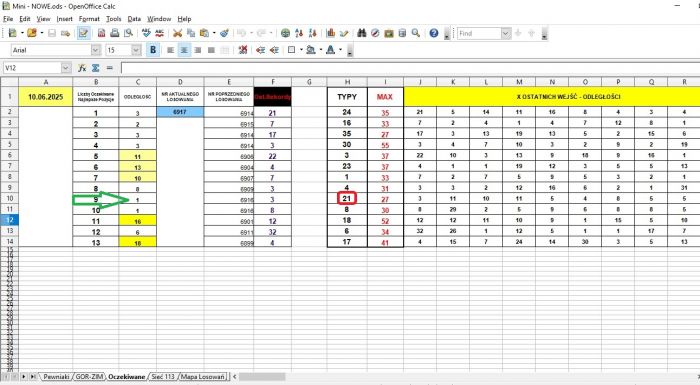Apply Background Color paint bucket
The height and width of the screenshot is (385, 700).
311,50
